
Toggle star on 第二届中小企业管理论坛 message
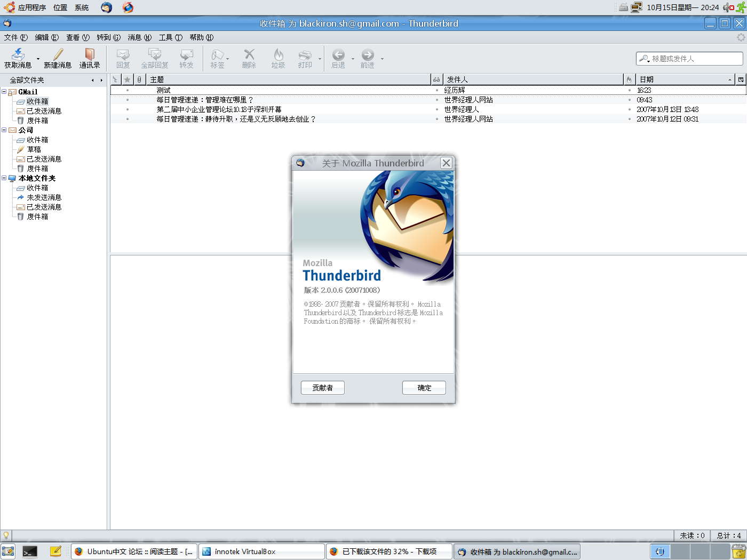tap(127, 109)
